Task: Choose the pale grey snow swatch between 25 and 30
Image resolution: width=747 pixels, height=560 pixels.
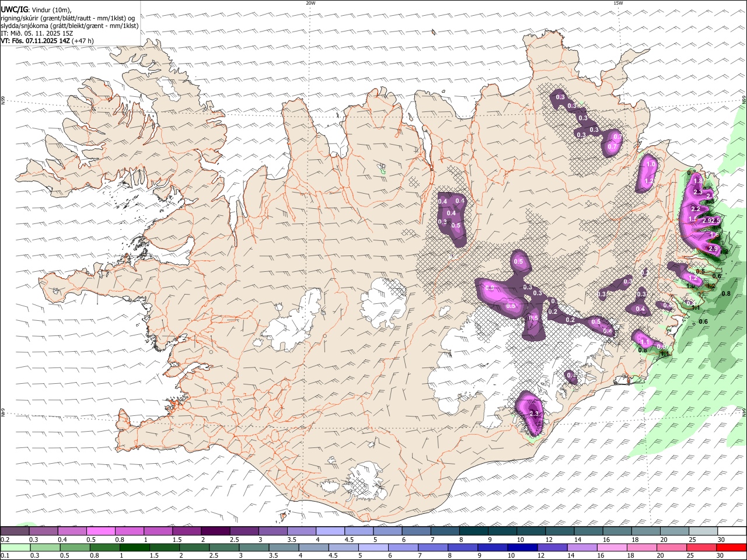Action: pyautogui.click(x=703, y=531)
